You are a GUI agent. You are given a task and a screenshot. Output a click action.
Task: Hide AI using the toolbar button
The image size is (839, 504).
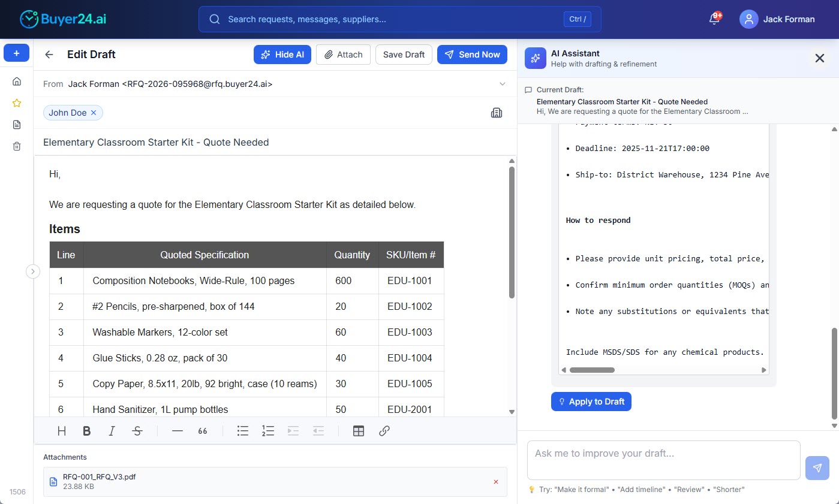pos(282,54)
